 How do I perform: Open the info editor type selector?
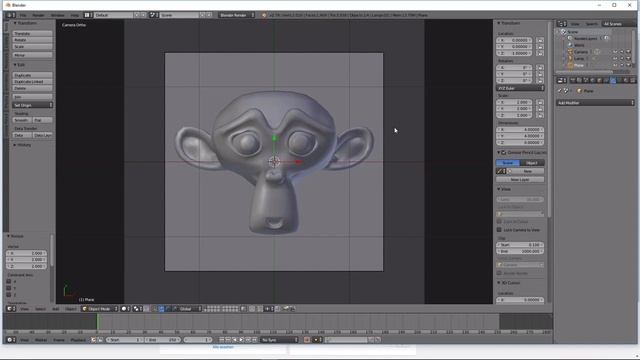point(10,15)
